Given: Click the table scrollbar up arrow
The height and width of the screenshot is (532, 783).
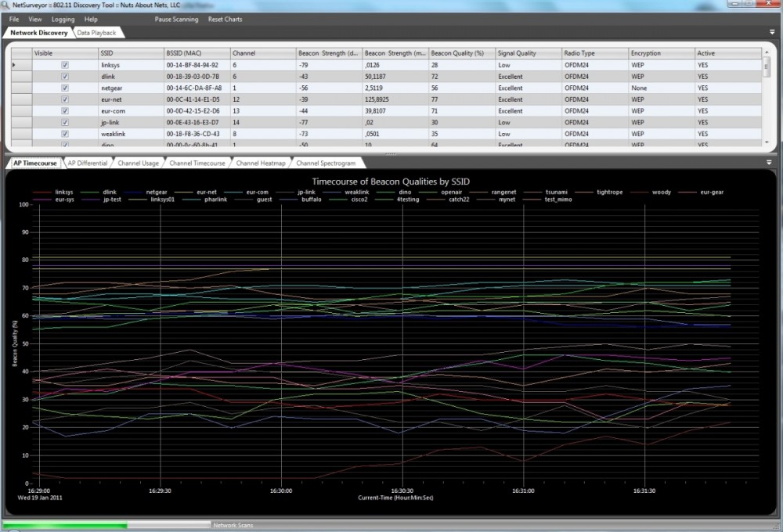Looking at the screenshot, I should [x=767, y=52].
